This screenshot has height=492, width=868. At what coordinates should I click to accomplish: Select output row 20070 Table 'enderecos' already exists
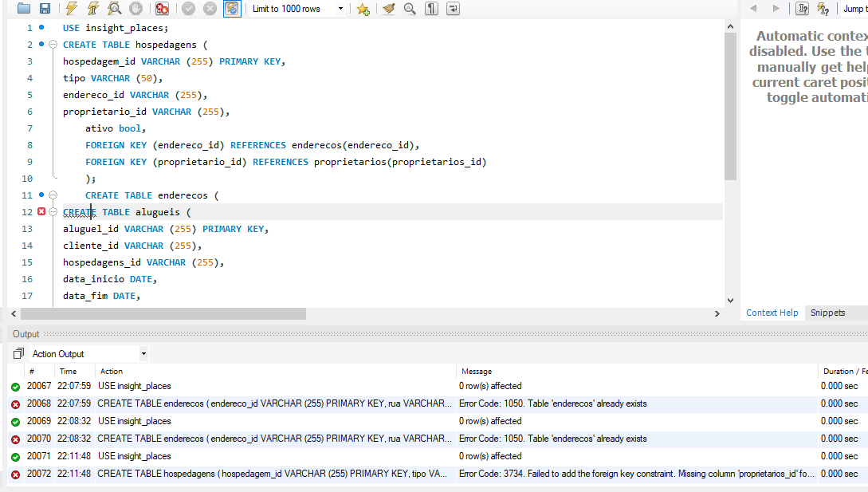click(438, 439)
